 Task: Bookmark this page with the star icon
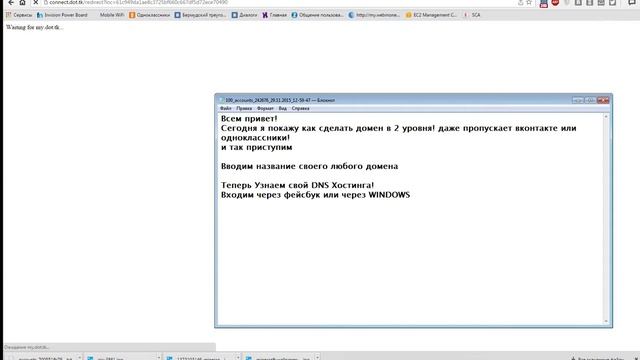tap(529, 2)
